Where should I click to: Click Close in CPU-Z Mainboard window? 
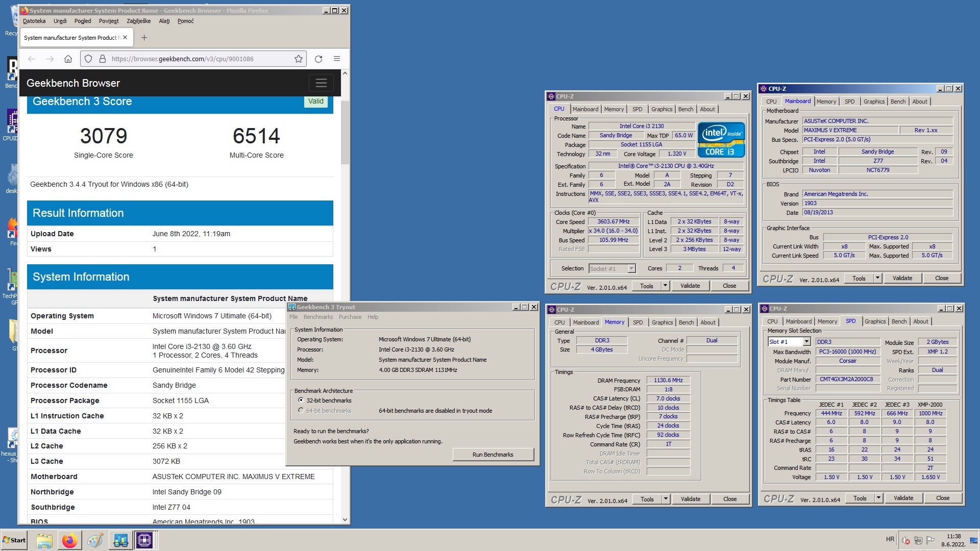coord(942,279)
